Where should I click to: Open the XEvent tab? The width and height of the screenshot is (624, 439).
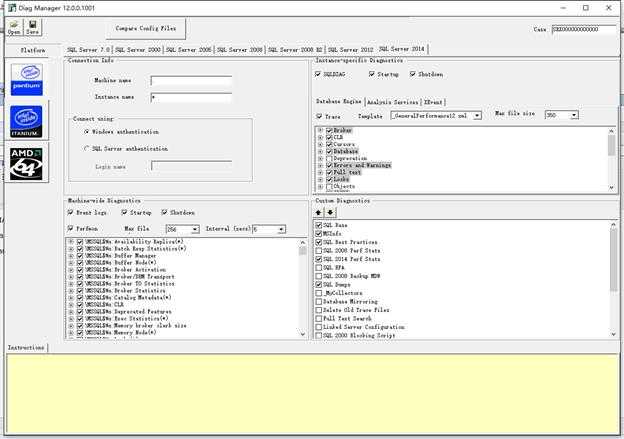433,102
